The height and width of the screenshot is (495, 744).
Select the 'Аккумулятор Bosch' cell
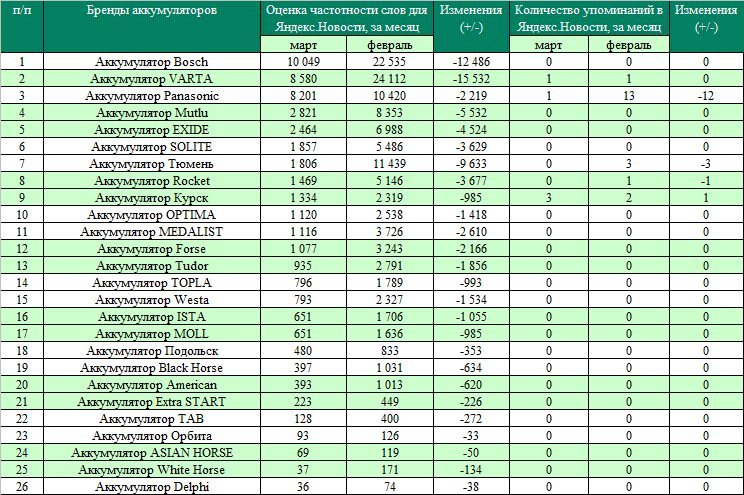(x=152, y=62)
